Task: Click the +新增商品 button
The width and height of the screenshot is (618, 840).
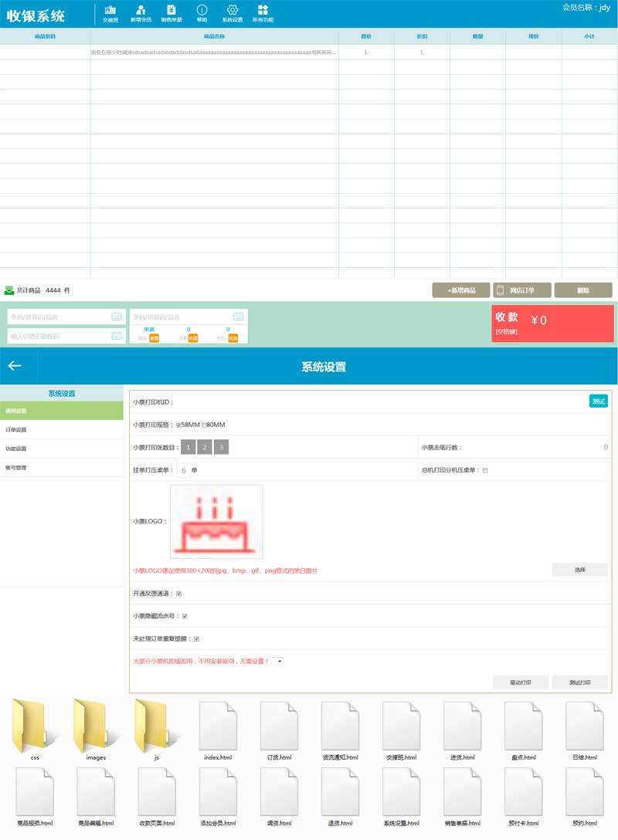Action: [x=460, y=290]
